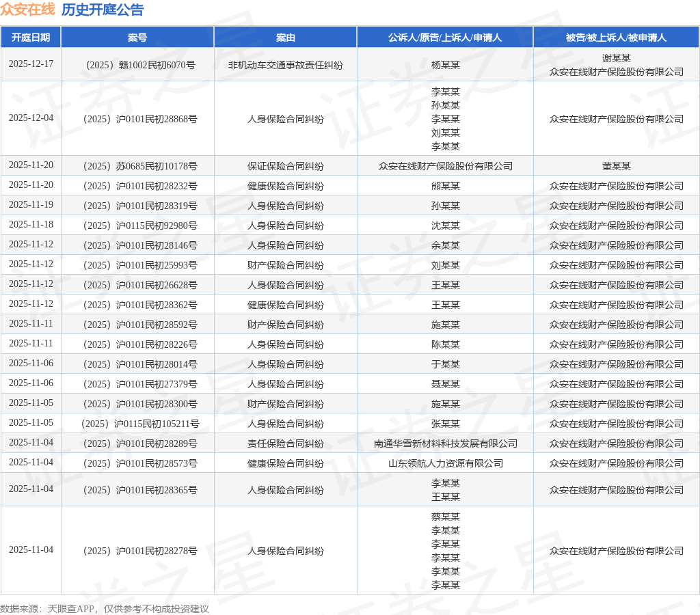Click the plaintiff 熊某某 cell
Viewport: 700px width, 615px height.
click(445, 186)
